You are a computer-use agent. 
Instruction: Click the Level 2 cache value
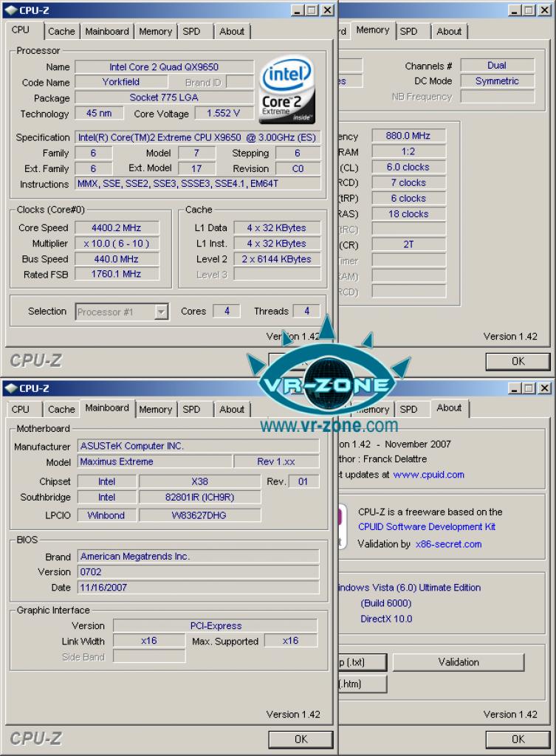click(277, 259)
